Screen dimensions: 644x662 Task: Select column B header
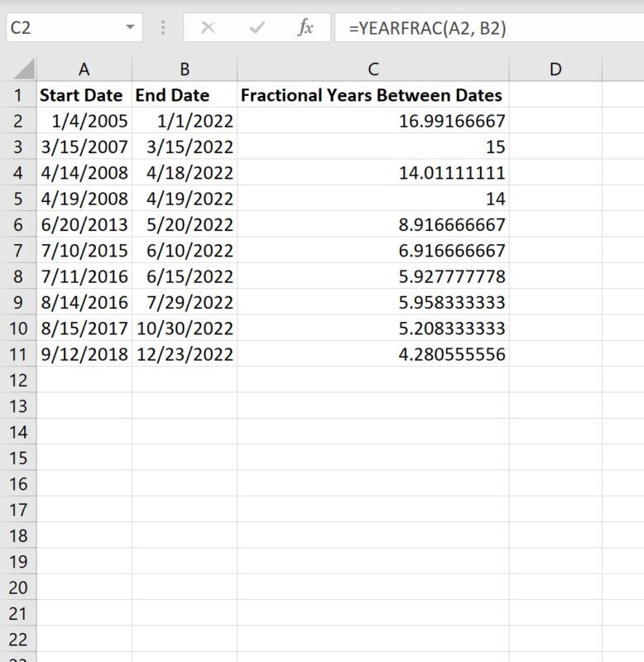(184, 69)
